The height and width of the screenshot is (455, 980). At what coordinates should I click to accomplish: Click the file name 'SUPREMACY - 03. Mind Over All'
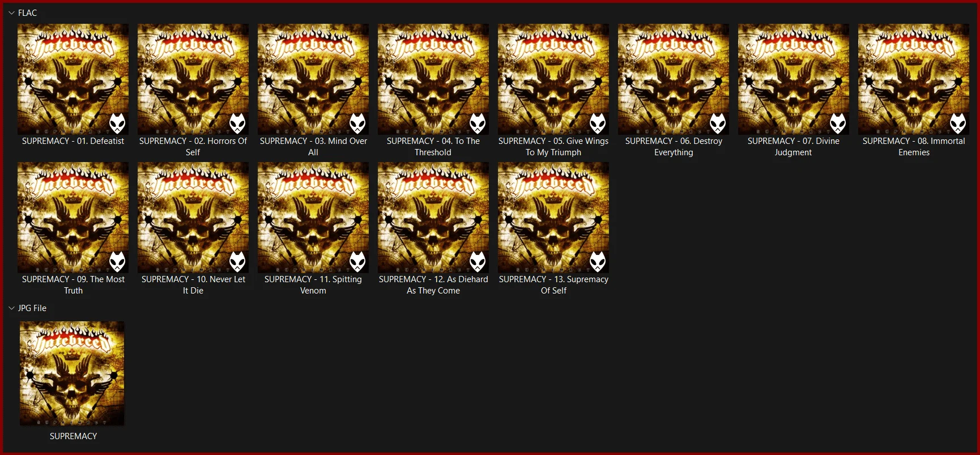point(313,147)
